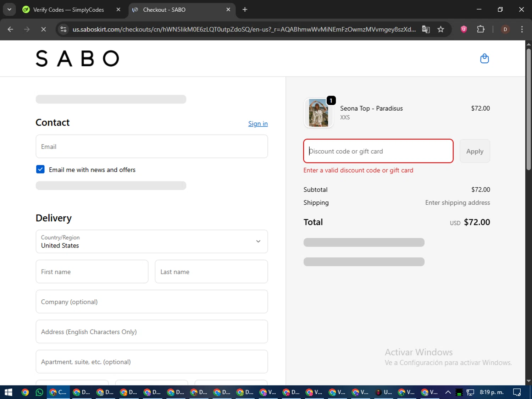Click the Sign in link

click(x=258, y=123)
